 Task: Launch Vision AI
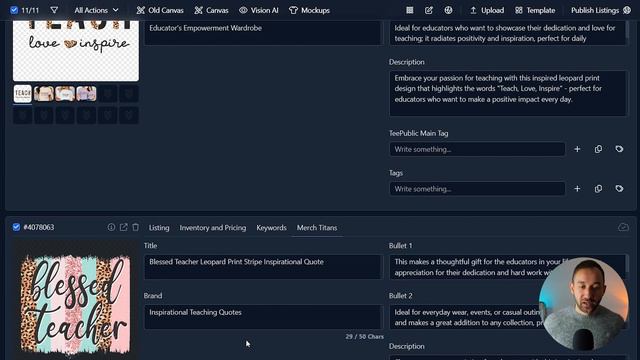tap(259, 10)
